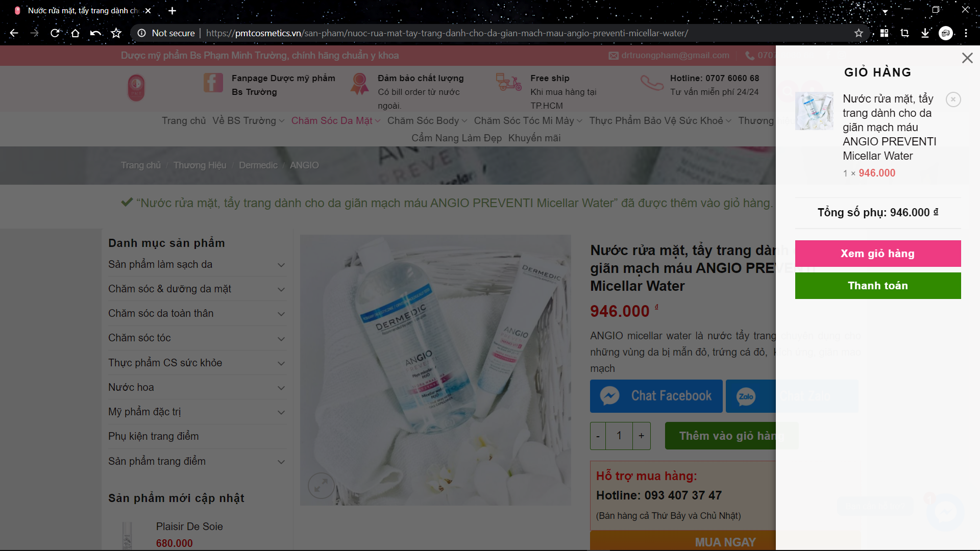Bookmark this page via address bar star
Viewport: 980px width, 551px height.
859,33
